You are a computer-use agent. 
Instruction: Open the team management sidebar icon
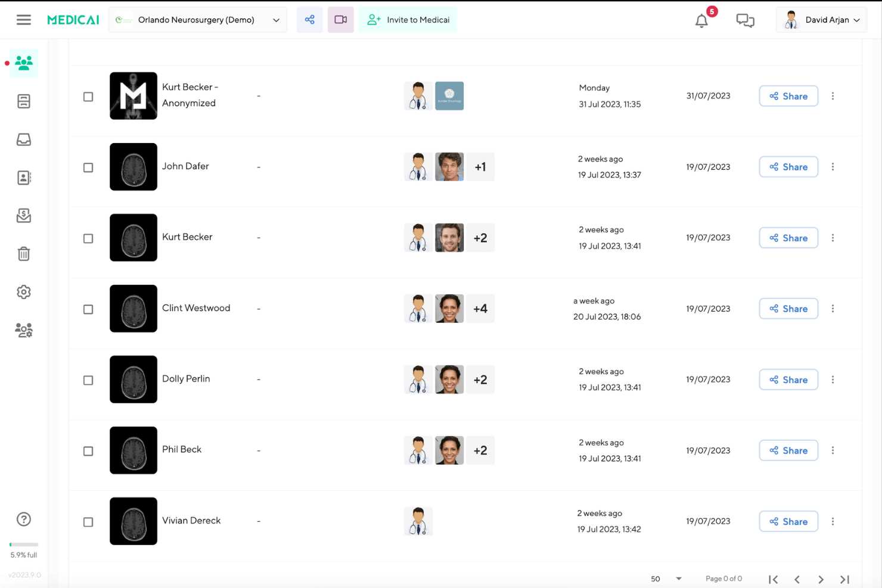[x=23, y=330]
